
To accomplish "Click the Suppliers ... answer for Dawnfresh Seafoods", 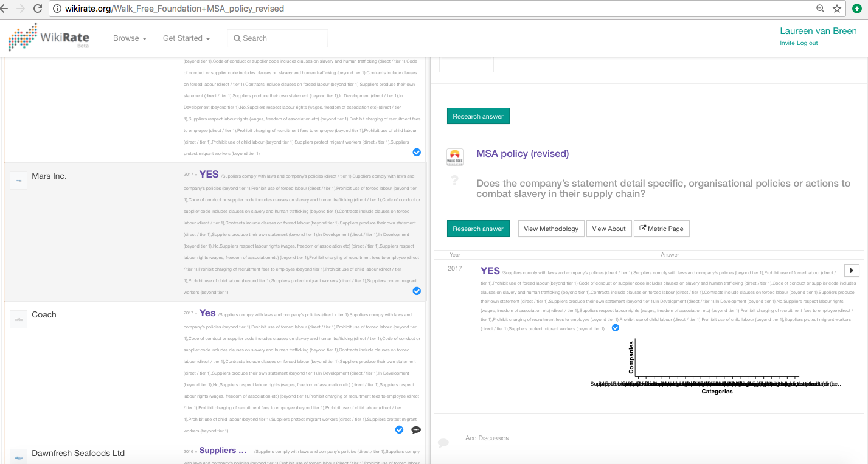I will coord(223,450).
